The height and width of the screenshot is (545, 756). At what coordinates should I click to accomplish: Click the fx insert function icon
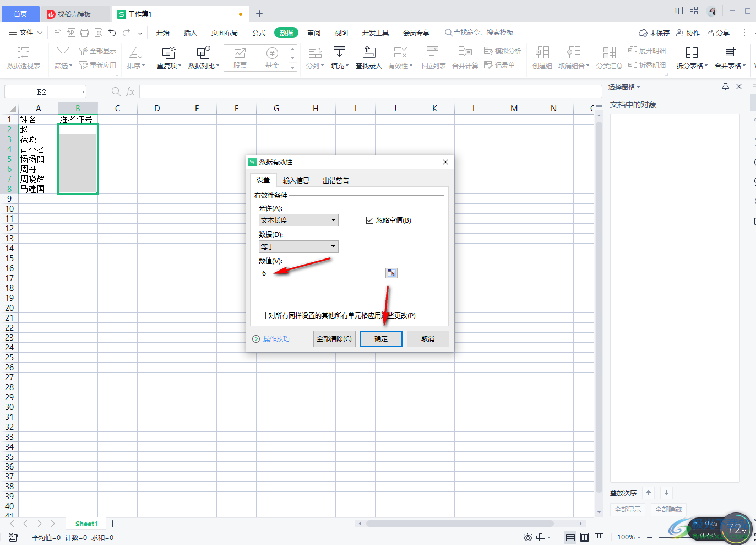pos(130,91)
